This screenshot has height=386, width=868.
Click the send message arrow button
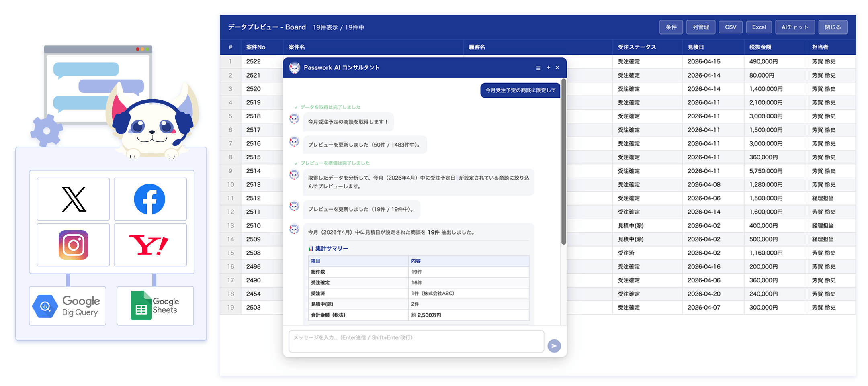(554, 346)
